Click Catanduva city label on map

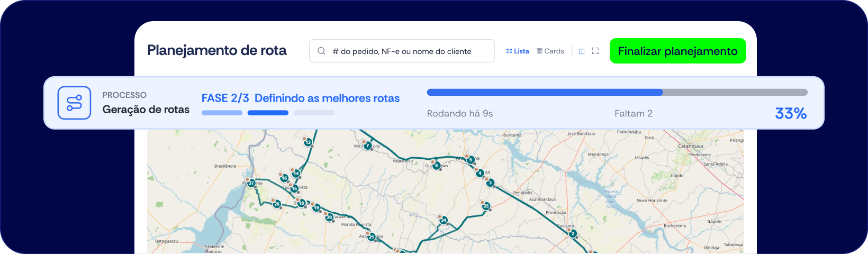[691, 146]
